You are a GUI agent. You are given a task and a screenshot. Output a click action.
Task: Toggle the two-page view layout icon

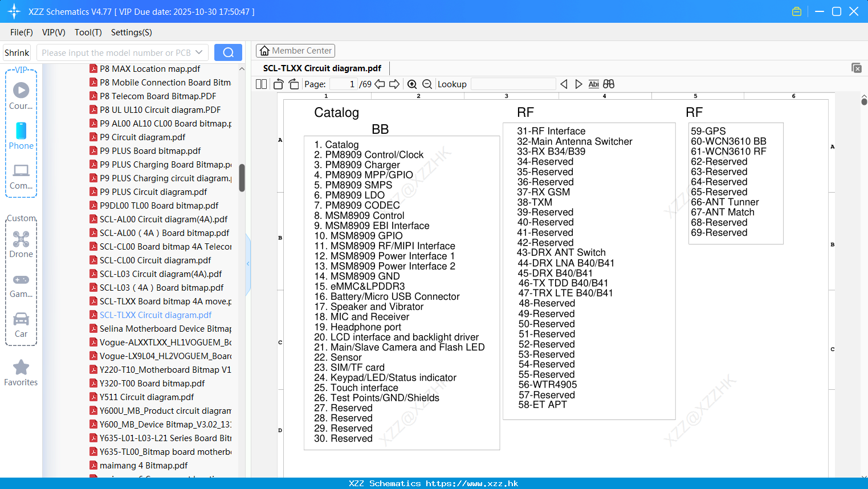261,84
